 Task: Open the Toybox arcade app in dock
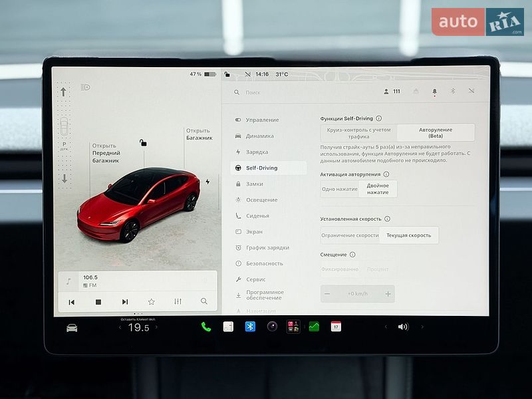click(293, 327)
